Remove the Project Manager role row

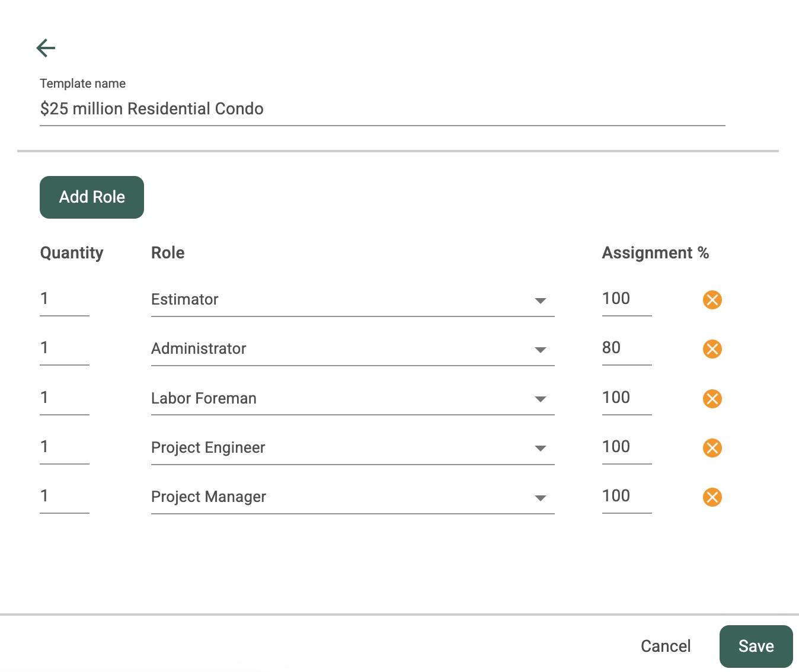coord(712,497)
